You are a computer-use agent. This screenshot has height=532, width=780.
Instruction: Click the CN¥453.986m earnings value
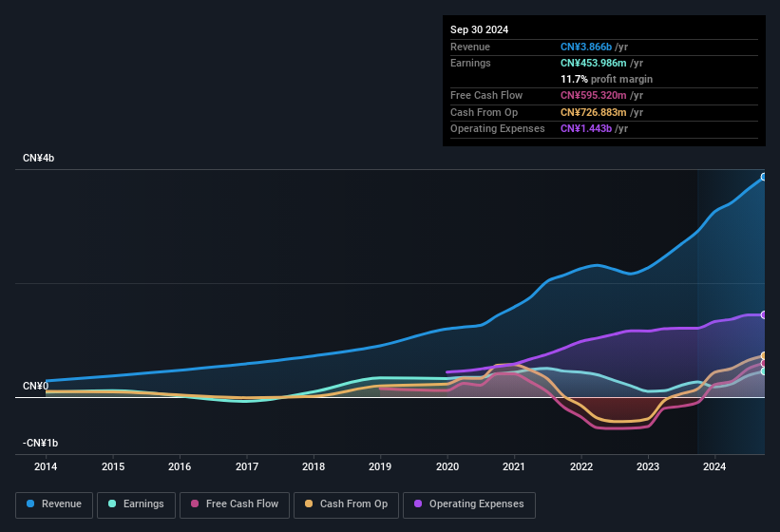tap(594, 63)
